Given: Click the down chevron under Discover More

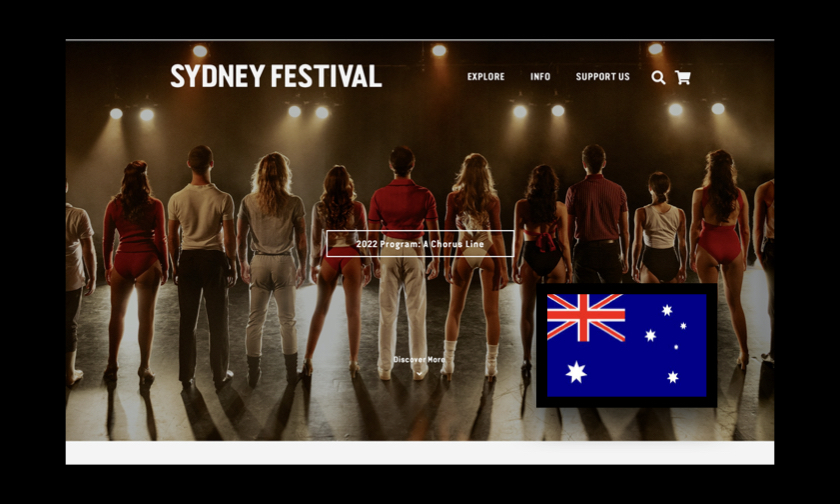Looking at the screenshot, I should 419,372.
